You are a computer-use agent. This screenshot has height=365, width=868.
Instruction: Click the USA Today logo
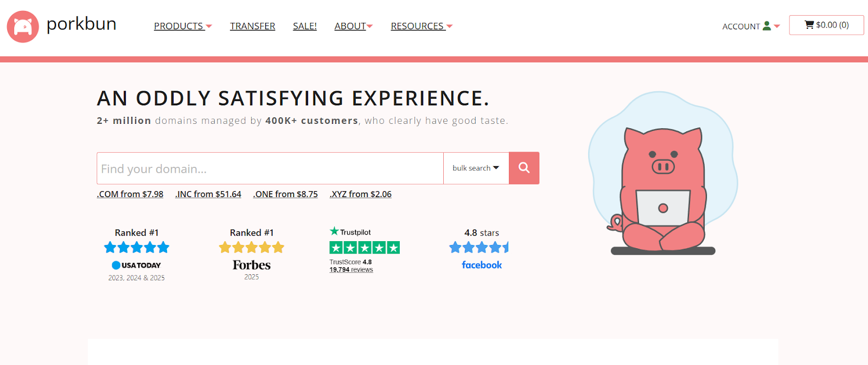coord(137,265)
